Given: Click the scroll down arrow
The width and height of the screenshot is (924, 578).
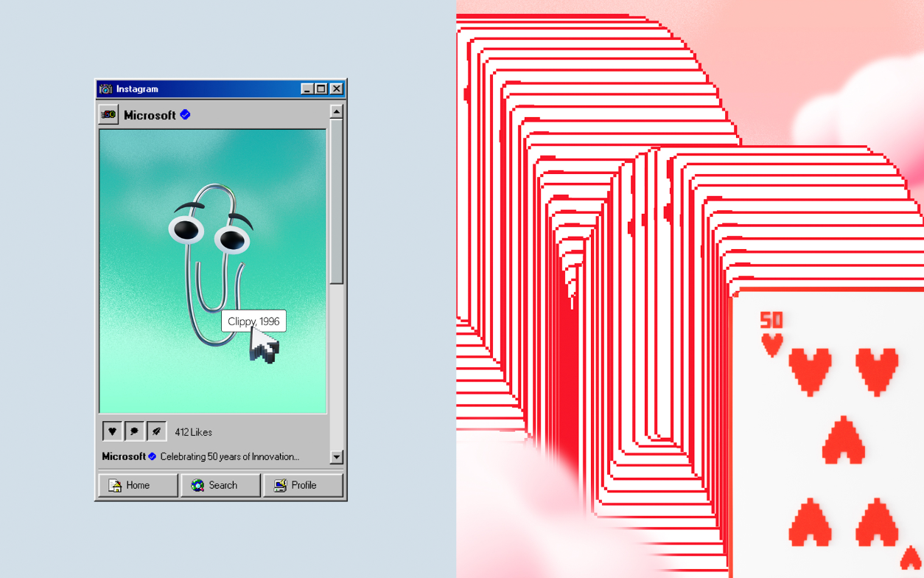Looking at the screenshot, I should pos(336,457).
